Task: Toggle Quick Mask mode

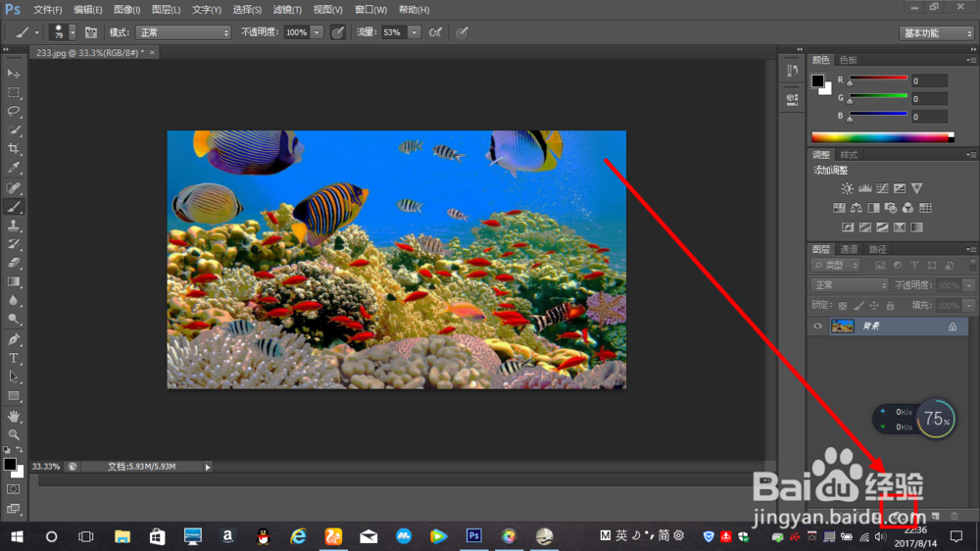Action: tap(13, 489)
